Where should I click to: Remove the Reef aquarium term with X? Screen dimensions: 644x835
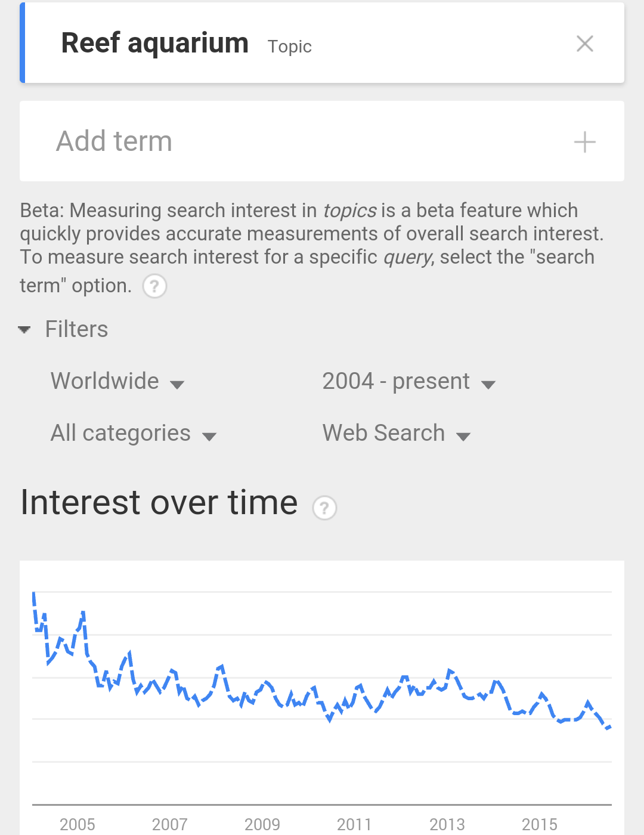584,44
